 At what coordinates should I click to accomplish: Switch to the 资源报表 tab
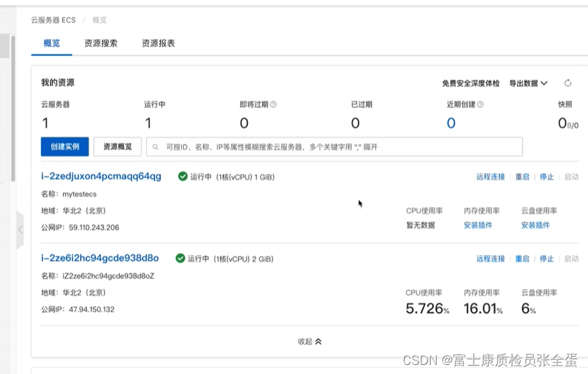click(158, 43)
